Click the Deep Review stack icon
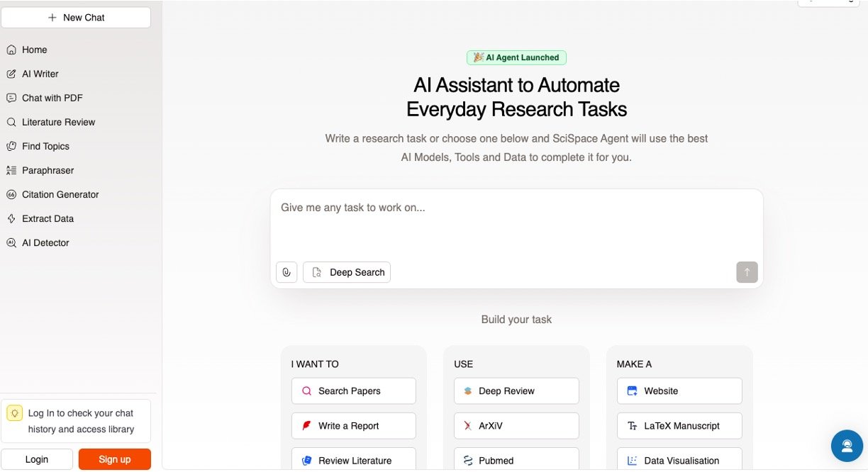Image resolution: width=868 pixels, height=472 pixels. coord(468,390)
